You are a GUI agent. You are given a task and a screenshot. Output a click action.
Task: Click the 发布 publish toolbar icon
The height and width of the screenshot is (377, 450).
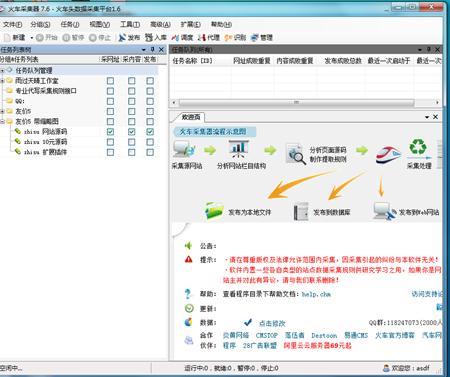pos(122,37)
